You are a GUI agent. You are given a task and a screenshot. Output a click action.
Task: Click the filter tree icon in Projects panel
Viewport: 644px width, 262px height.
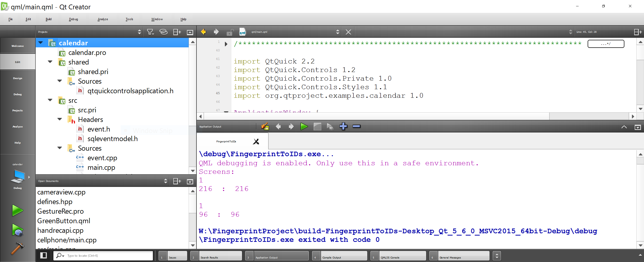click(x=150, y=32)
